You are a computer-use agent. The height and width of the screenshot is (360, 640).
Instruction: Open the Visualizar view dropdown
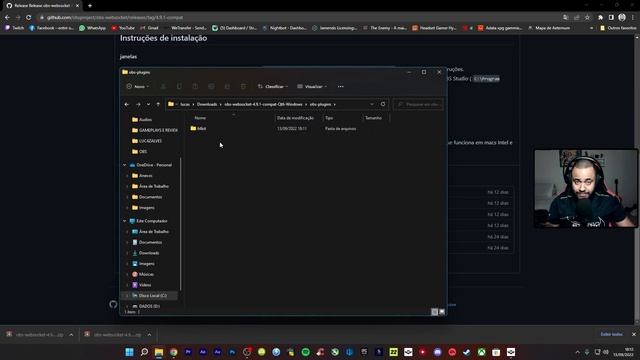coord(312,87)
